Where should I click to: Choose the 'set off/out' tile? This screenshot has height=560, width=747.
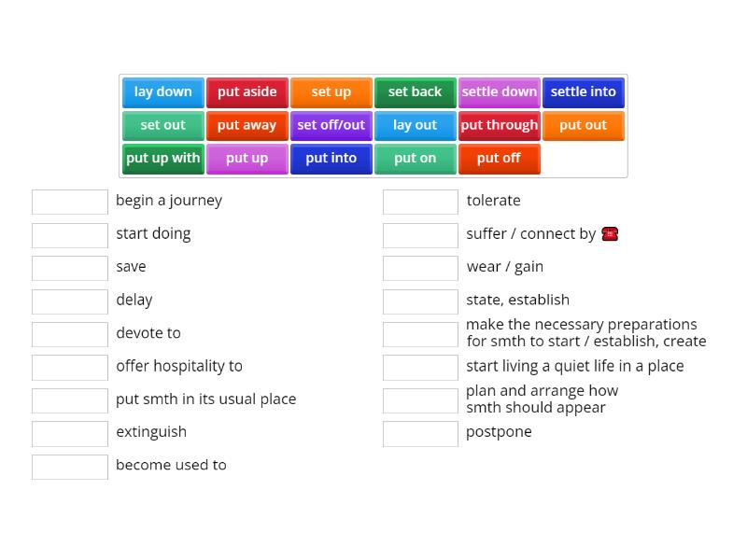[x=331, y=125]
